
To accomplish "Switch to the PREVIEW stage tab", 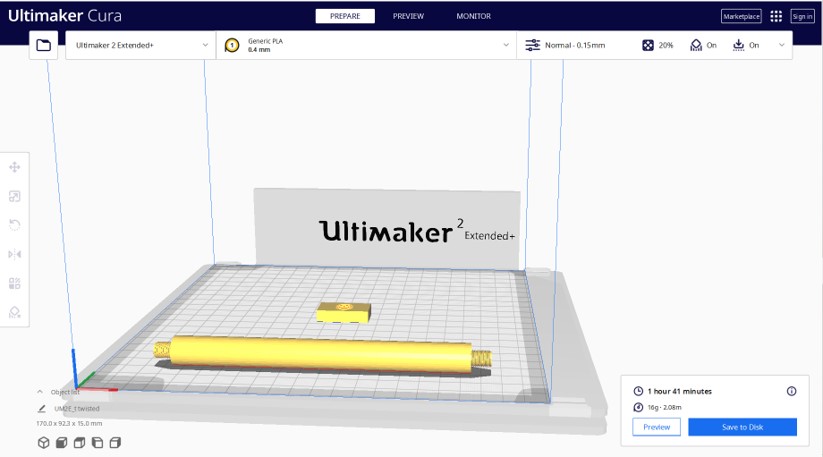I will (x=407, y=16).
